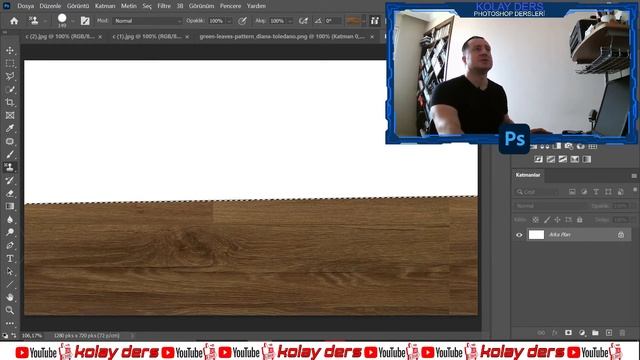Screen dimensions: 640x360
Task: Open the brush preset picker arrow
Action: click(73, 21)
